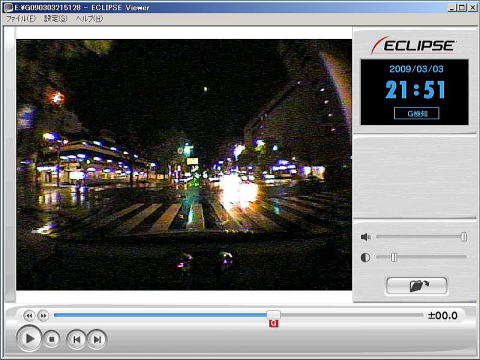
Task: Click the playback seek bar thumb
Action: tap(274, 314)
